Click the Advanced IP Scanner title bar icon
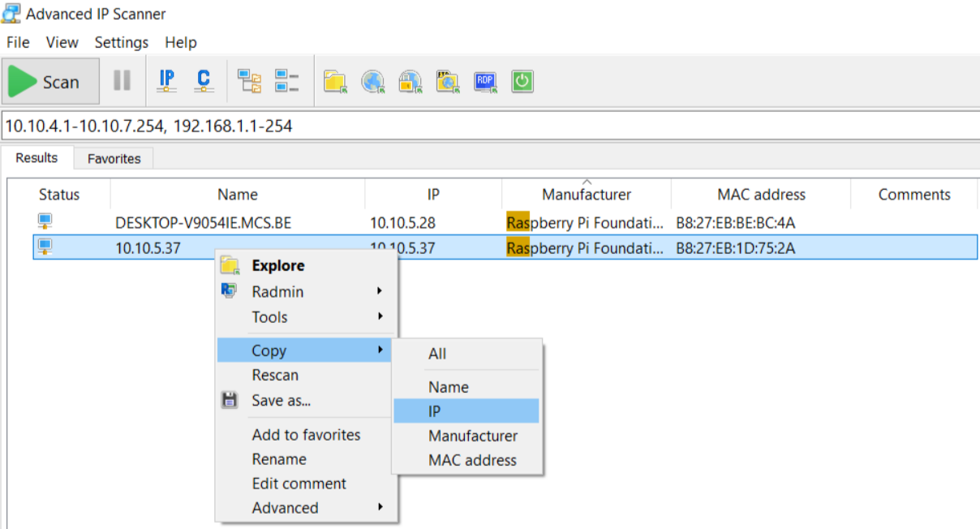This screenshot has height=529, width=980. (x=11, y=14)
